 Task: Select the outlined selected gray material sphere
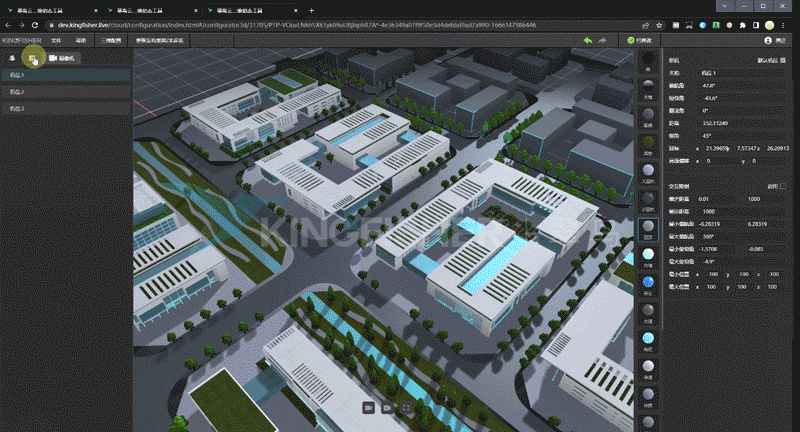click(x=648, y=229)
